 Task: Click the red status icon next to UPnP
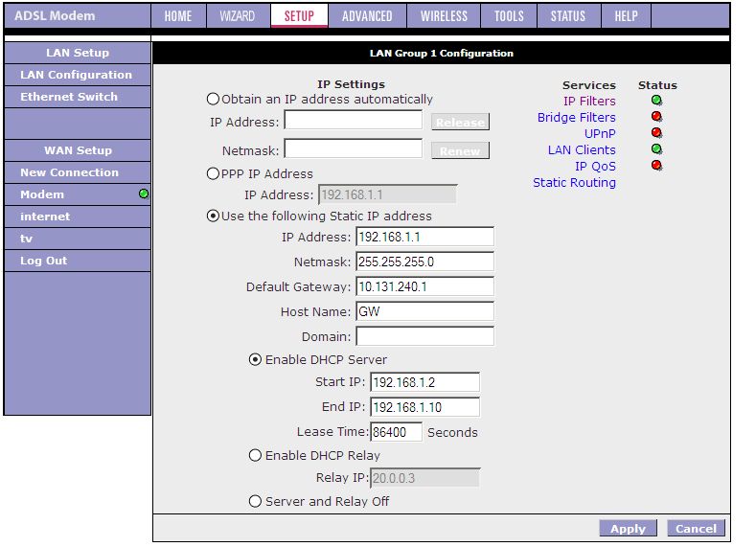coord(656,133)
